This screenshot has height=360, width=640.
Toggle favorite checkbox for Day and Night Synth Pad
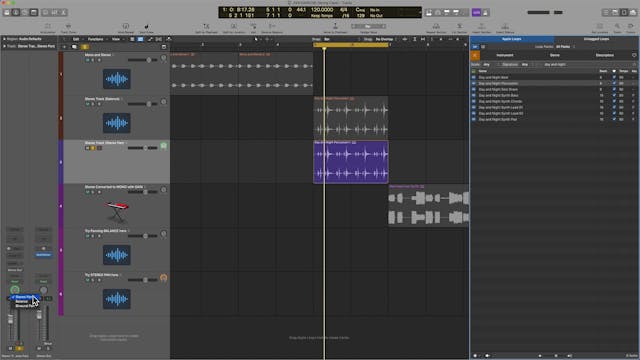pos(614,119)
